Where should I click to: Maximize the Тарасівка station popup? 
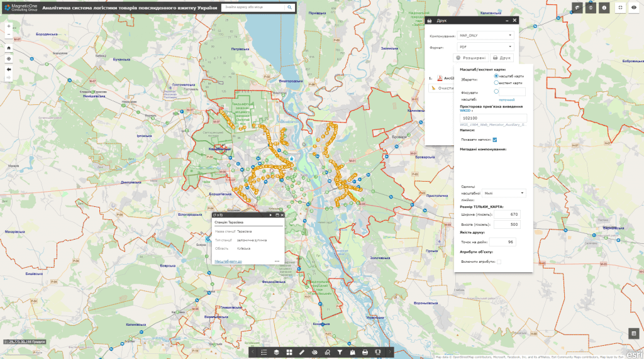tap(277, 215)
